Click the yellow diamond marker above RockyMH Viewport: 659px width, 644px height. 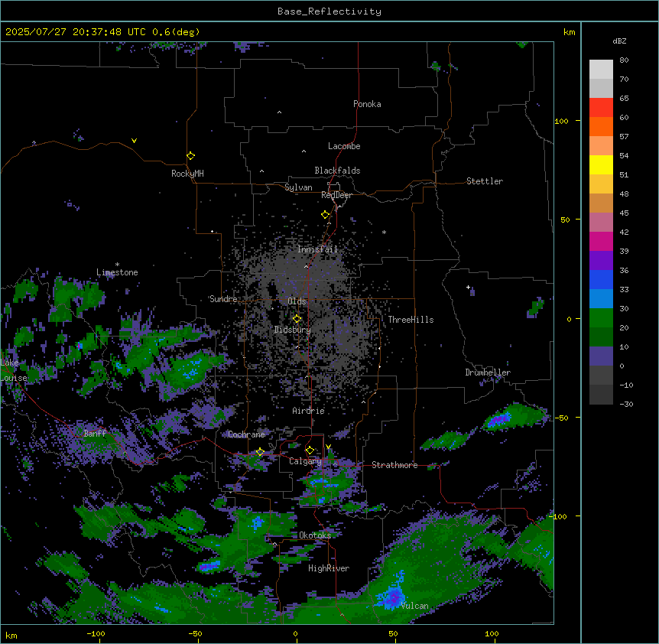(190, 156)
